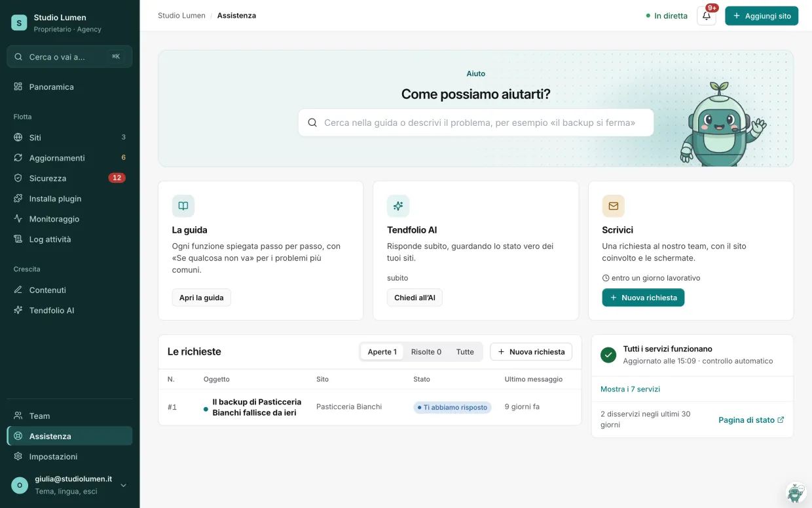Image resolution: width=812 pixels, height=508 pixels.
Task: Click the Team people icon
Action: coord(18,416)
